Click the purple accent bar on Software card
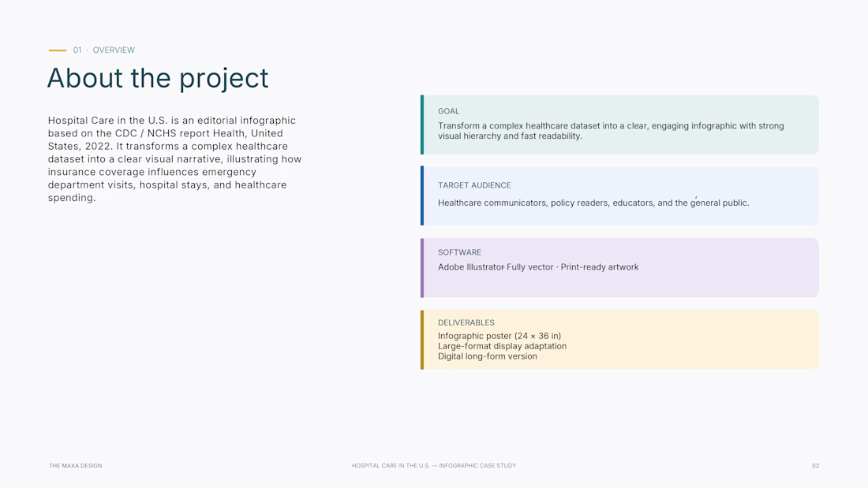The image size is (868, 488). pos(422,268)
